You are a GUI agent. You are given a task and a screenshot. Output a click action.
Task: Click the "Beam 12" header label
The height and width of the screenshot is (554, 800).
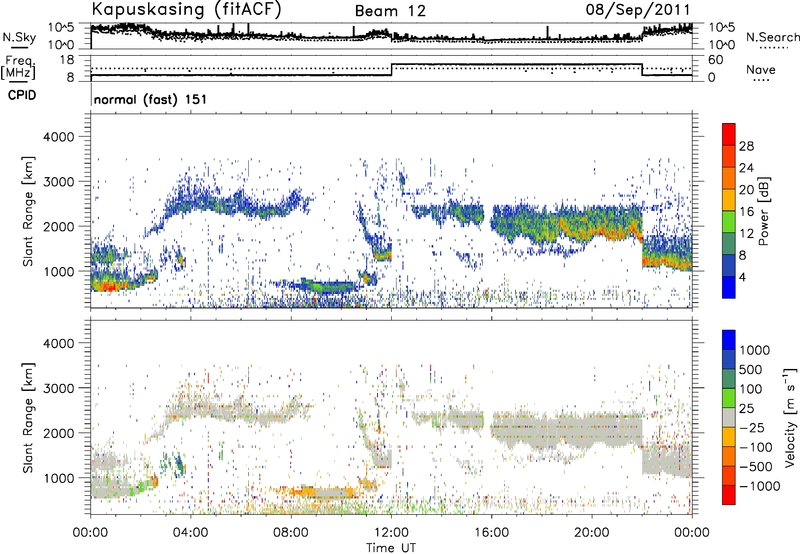(x=390, y=11)
